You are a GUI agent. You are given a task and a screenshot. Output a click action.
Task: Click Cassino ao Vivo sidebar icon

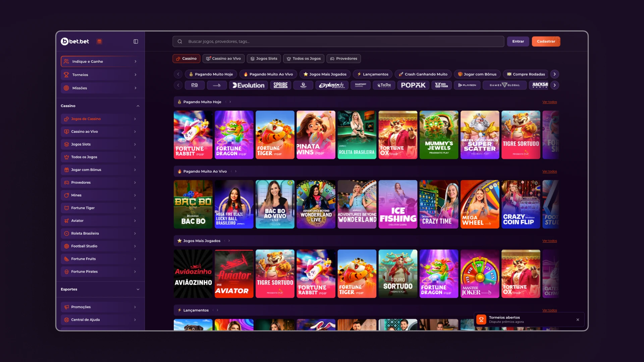click(66, 132)
